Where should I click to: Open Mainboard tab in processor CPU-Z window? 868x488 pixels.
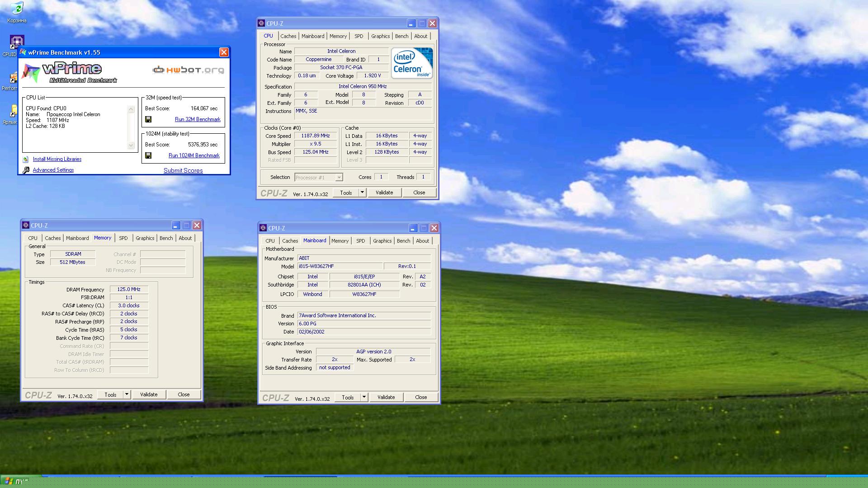coord(313,36)
